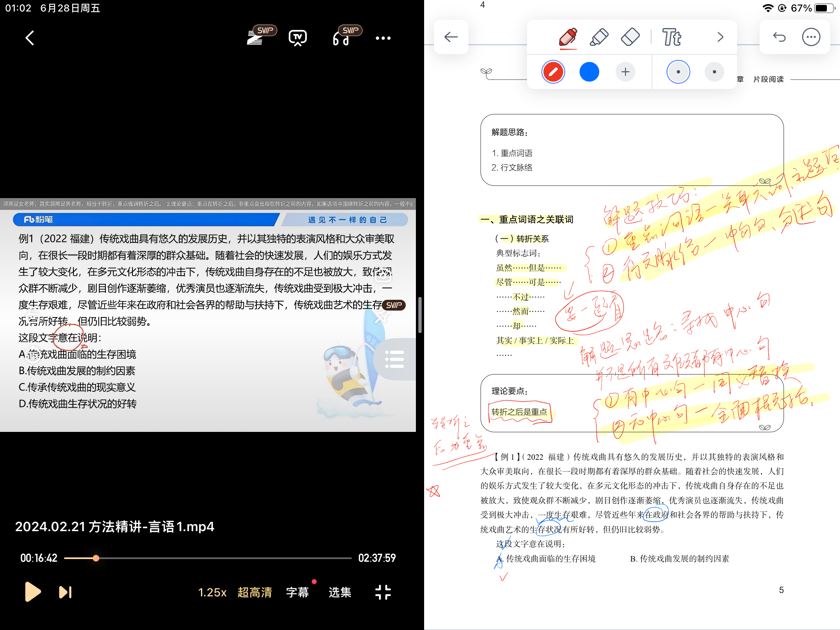
Task: Tap the headphones audio-only SVIP icon
Action: coord(341,39)
